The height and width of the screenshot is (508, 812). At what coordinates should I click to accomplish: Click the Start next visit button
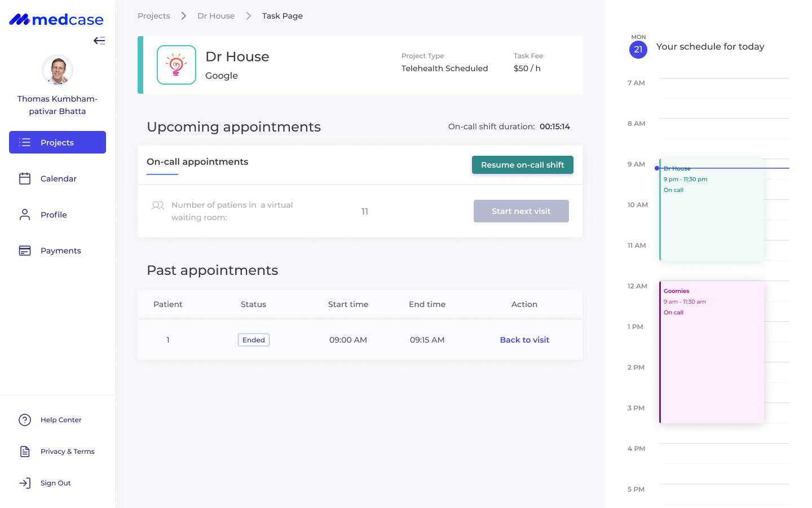pos(521,211)
